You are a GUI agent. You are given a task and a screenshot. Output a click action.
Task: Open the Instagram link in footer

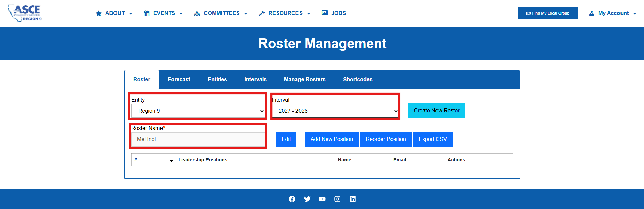(337, 199)
